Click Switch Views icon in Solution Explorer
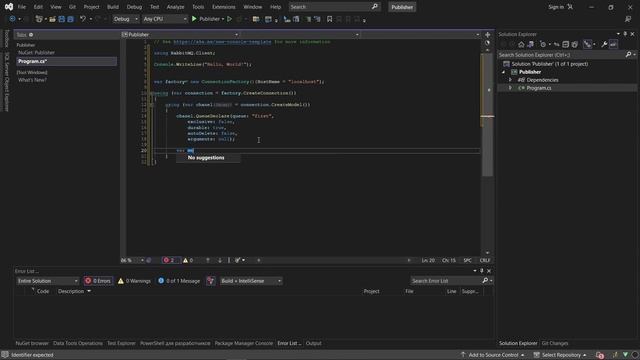Screen dimensions: 640x360 coord(531,44)
